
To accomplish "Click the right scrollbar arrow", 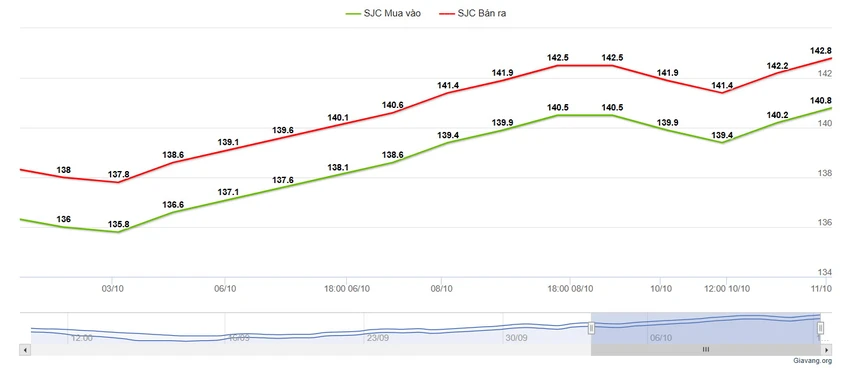I will pos(827,350).
